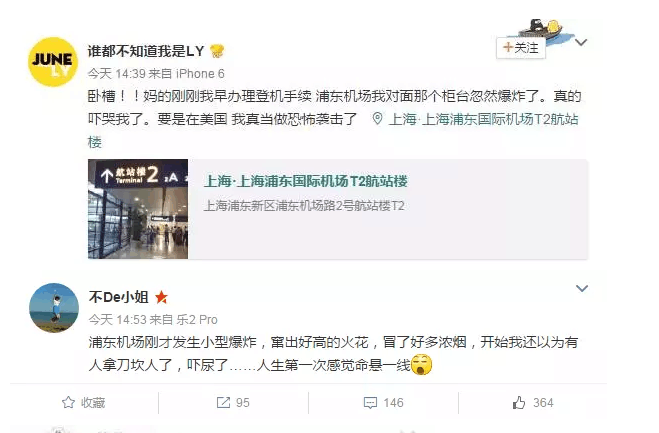Click the shocked face emoji in the post
Viewport: 659px width, 433px height.
[x=421, y=364]
